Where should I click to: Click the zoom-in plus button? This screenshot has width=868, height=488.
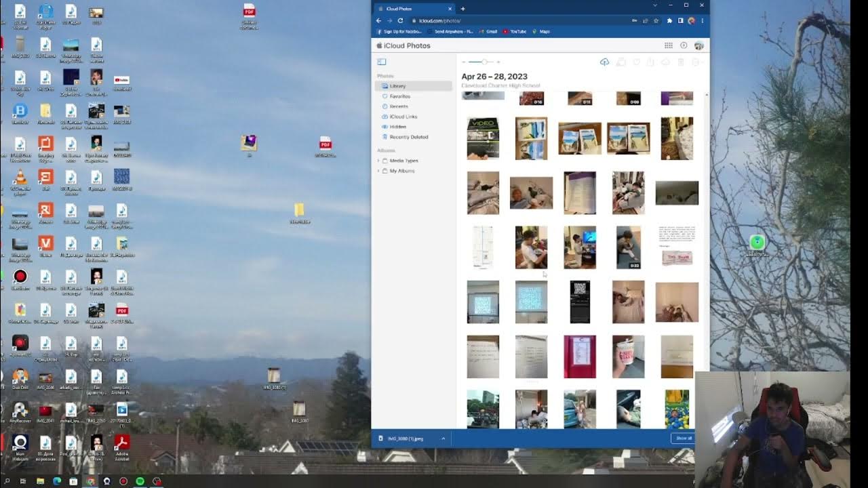pos(498,62)
